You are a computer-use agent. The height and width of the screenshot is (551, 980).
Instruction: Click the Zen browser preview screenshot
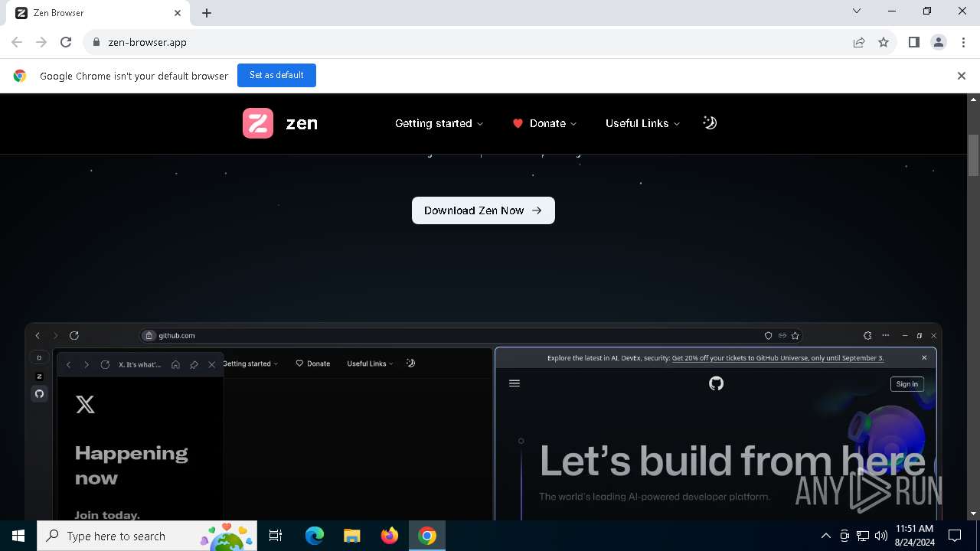point(483,422)
